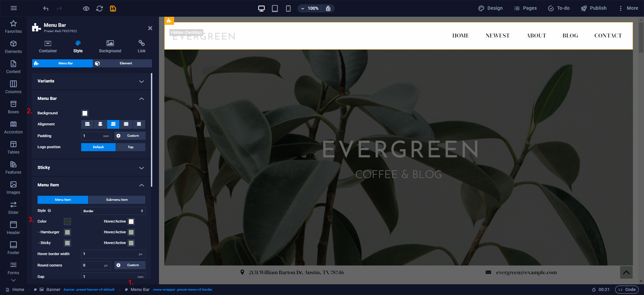The width and height of the screenshot is (644, 295).
Task: Click the Menu Bar Background color swatch
Action: pyautogui.click(x=85, y=113)
